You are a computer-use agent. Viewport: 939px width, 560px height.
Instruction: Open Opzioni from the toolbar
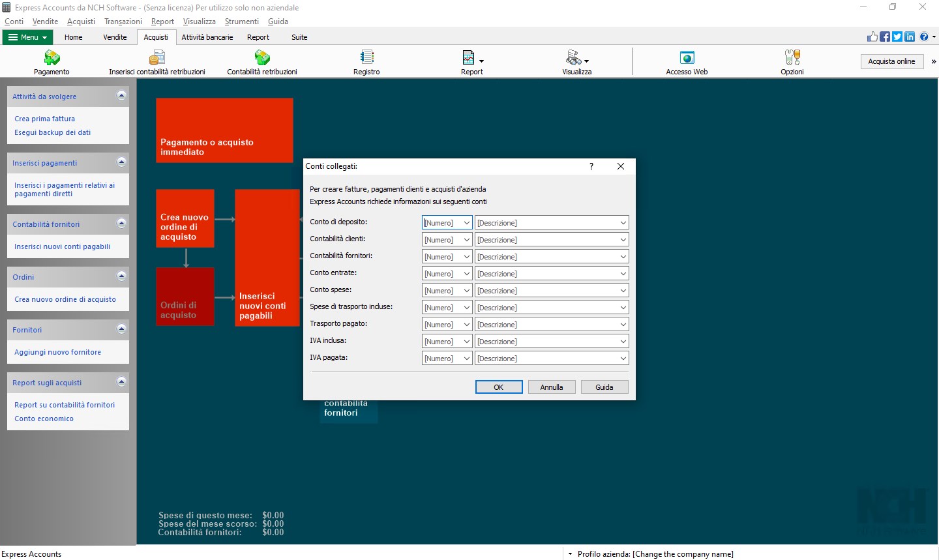[792, 62]
